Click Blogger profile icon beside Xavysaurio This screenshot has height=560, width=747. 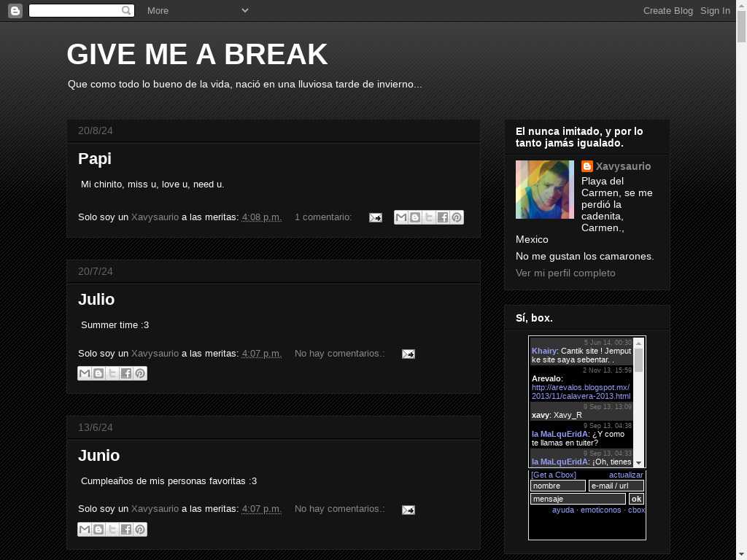(587, 166)
